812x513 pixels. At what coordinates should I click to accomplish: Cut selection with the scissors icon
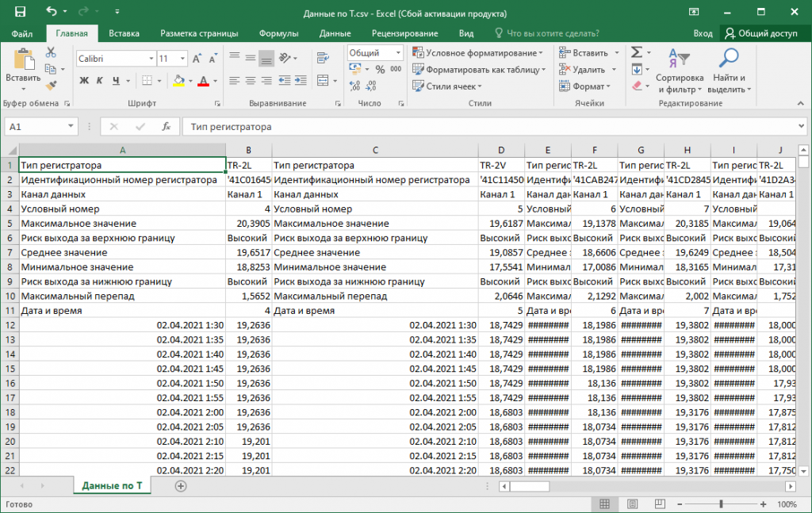click(51, 52)
